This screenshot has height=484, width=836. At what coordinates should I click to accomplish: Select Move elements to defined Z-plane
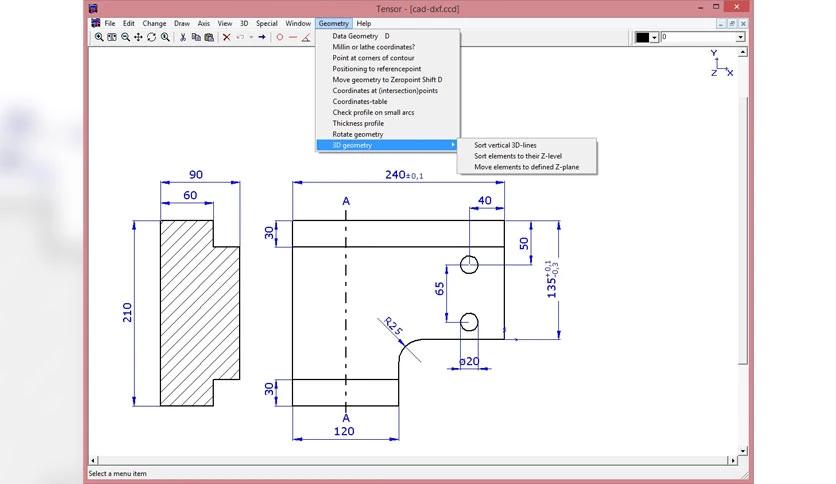[527, 167]
